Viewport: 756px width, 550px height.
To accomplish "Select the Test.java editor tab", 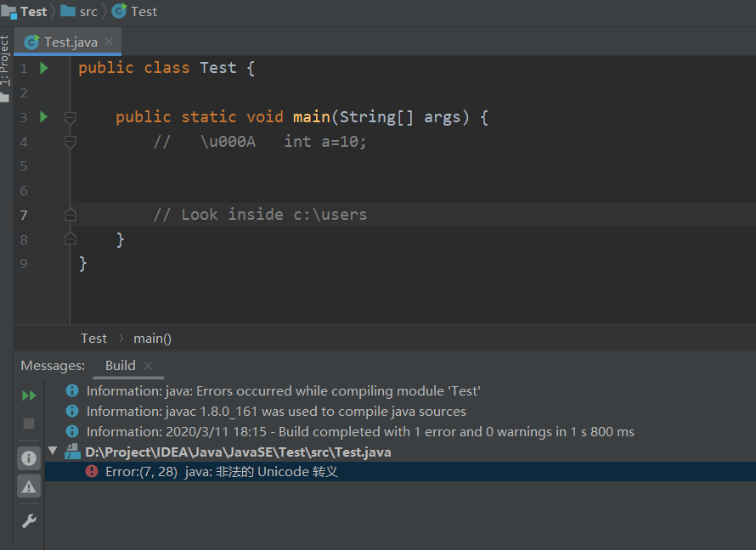I will 67,42.
